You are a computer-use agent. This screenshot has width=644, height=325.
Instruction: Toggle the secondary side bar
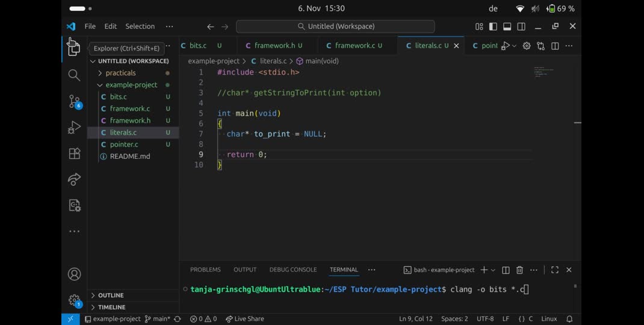click(521, 26)
